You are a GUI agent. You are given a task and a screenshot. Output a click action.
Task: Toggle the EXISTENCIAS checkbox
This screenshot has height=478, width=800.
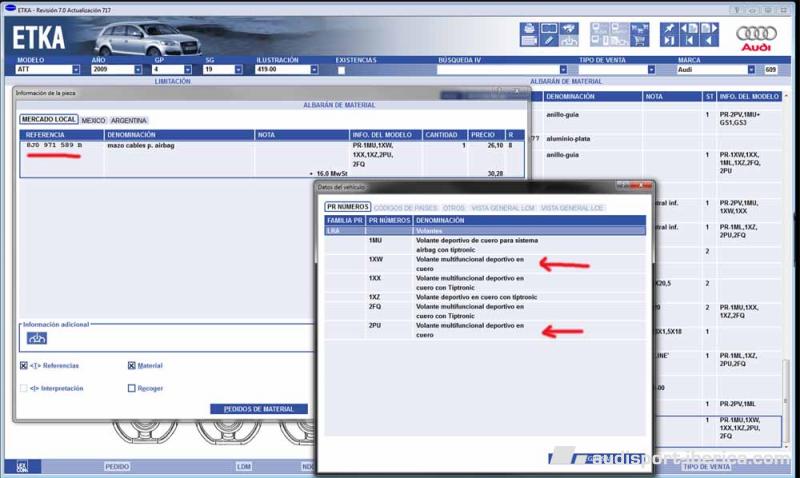click(341, 70)
